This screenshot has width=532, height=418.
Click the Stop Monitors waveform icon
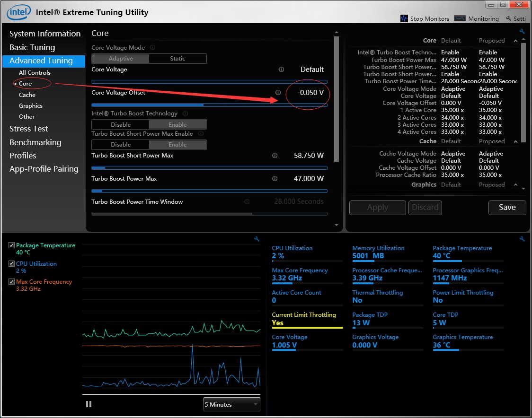tap(404, 18)
